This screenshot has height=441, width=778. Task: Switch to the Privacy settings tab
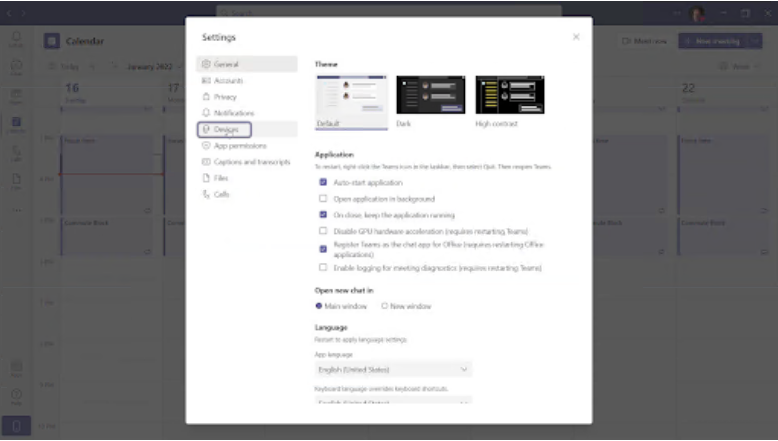pyautogui.click(x=225, y=97)
